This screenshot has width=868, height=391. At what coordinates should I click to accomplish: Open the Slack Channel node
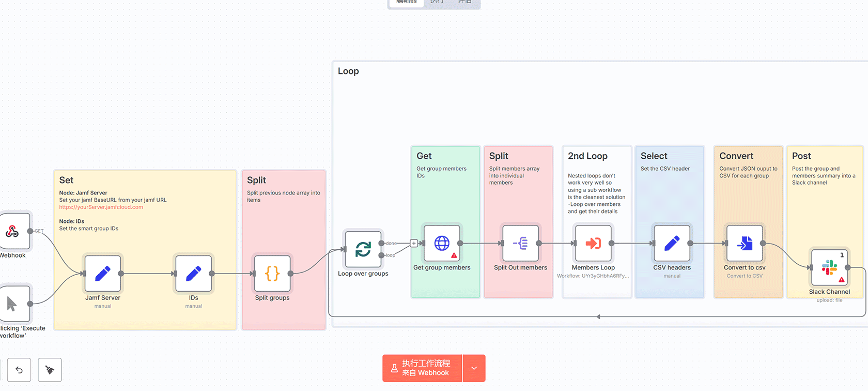click(x=829, y=267)
